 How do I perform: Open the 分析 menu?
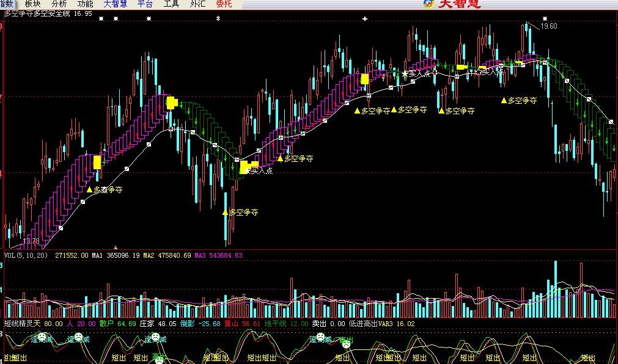(x=59, y=4)
